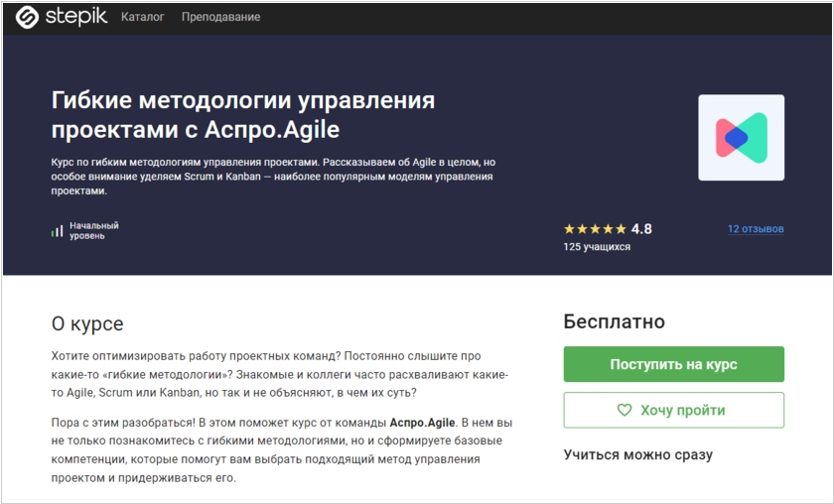Click the Начальный уровень label
The width and height of the screenshot is (834, 504).
tap(94, 231)
